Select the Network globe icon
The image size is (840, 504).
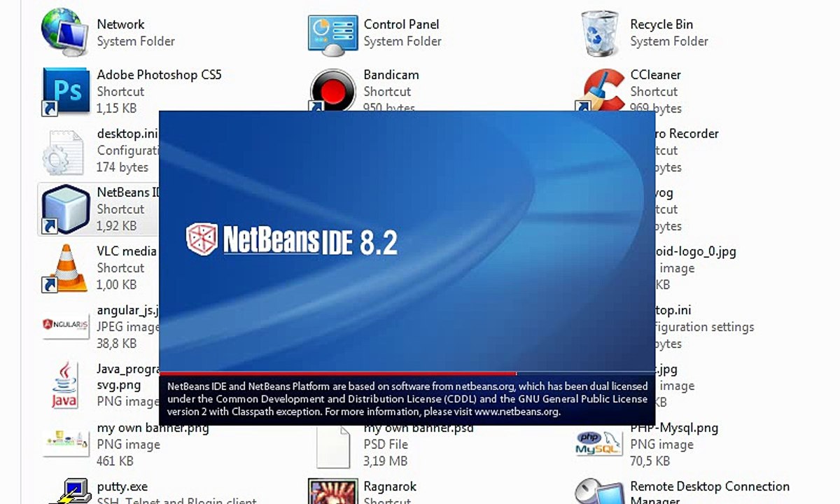pos(64,32)
